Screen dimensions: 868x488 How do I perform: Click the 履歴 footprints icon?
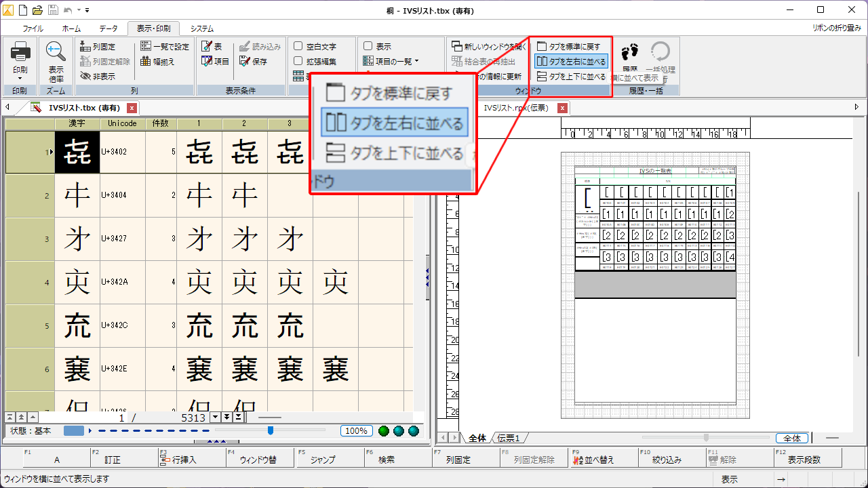[x=630, y=52]
